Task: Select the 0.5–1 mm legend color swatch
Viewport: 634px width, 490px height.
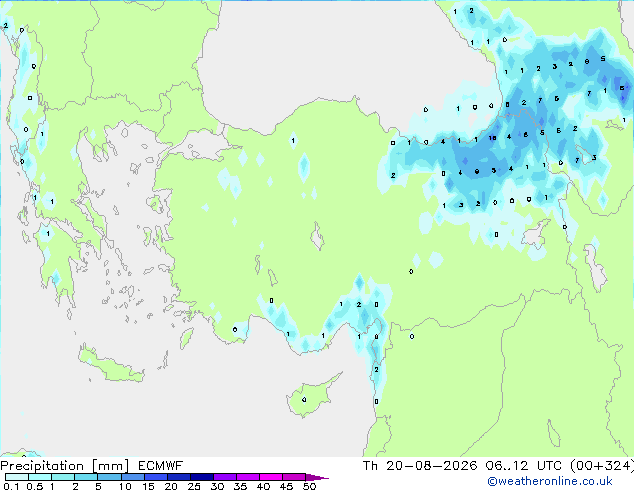Action: [x=40, y=477]
